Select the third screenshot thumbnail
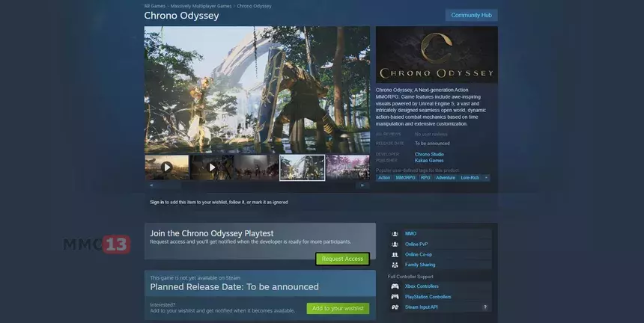The height and width of the screenshot is (323, 644). point(257,167)
